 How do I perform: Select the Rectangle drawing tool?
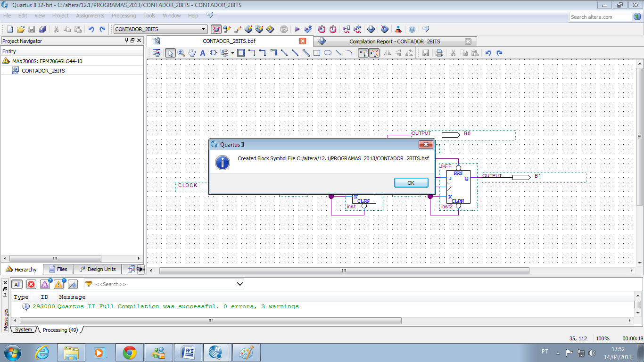(x=317, y=53)
